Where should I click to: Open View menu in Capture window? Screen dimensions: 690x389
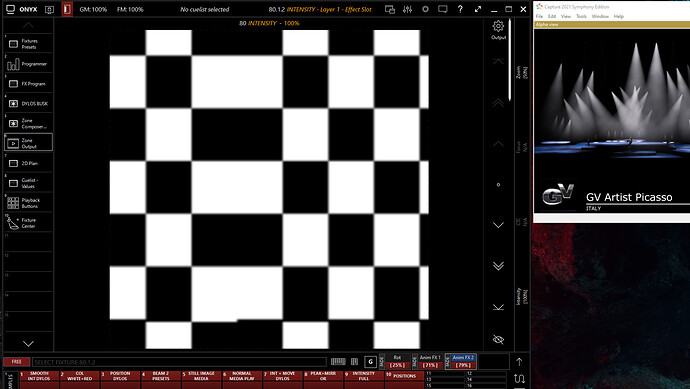pyautogui.click(x=565, y=16)
